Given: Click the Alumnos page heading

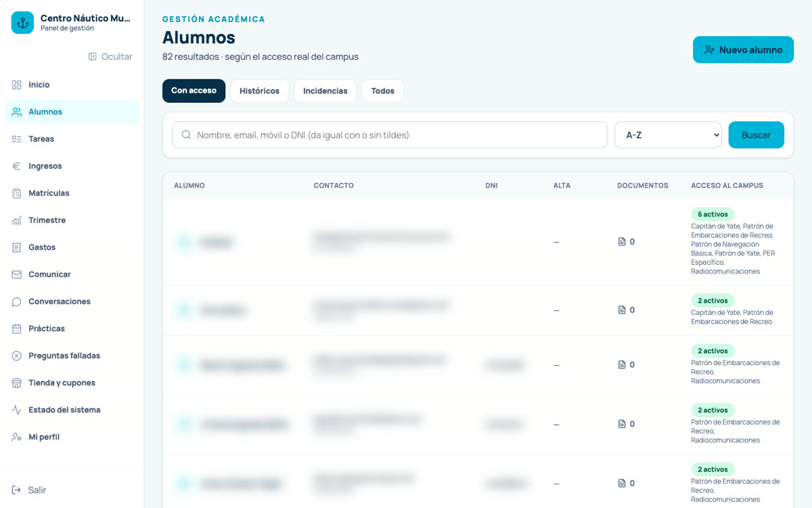Looking at the screenshot, I should 199,37.
